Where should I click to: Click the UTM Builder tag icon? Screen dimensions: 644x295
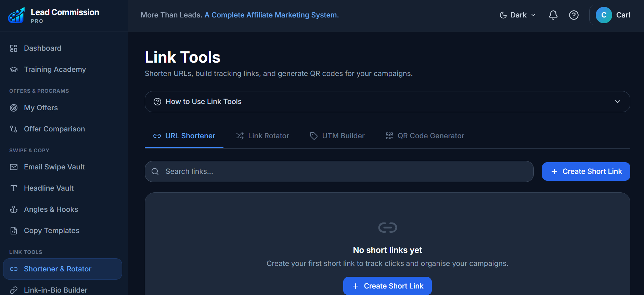point(314,136)
